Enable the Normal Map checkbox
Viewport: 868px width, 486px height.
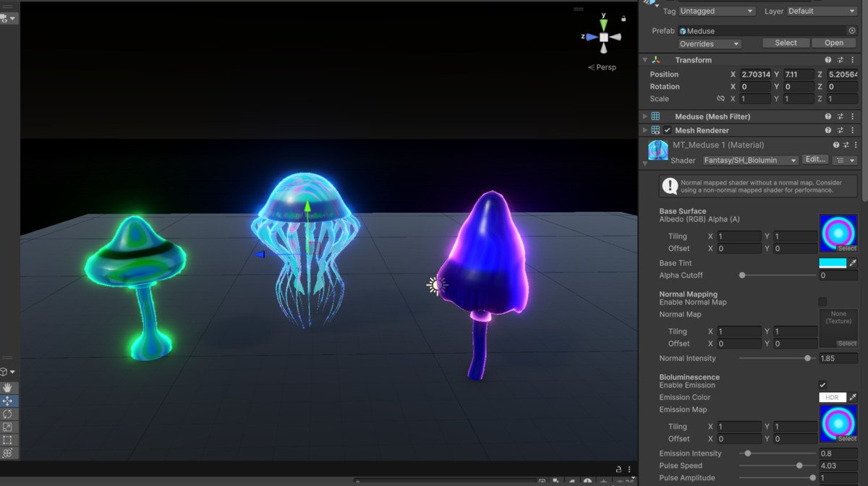[823, 302]
